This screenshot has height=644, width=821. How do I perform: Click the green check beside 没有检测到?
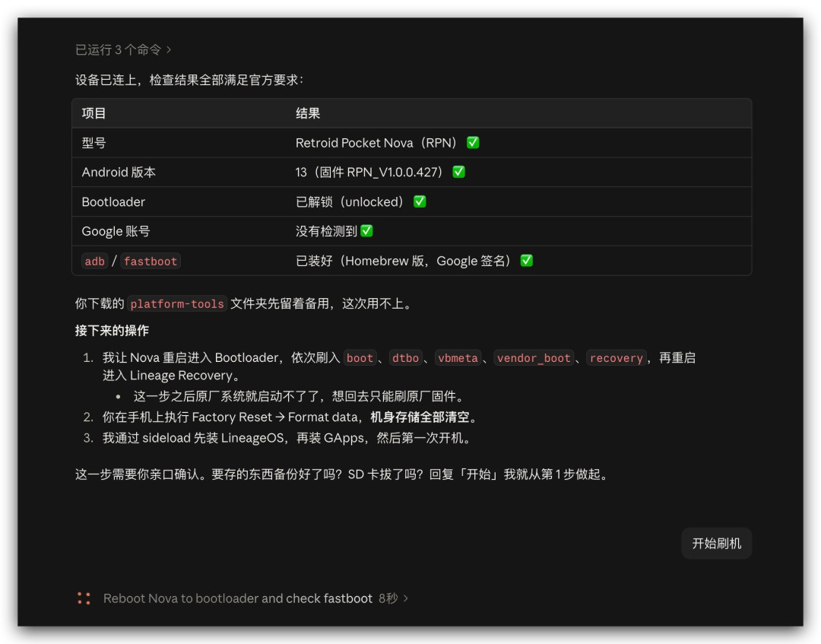coord(366,231)
